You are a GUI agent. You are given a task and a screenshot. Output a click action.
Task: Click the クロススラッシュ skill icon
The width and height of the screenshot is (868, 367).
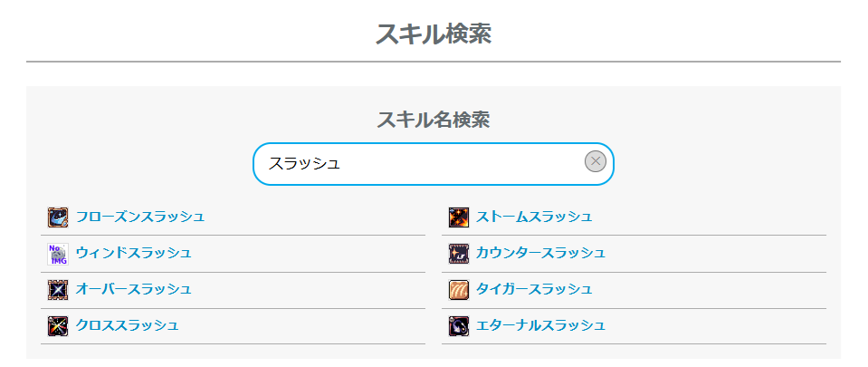point(58,326)
